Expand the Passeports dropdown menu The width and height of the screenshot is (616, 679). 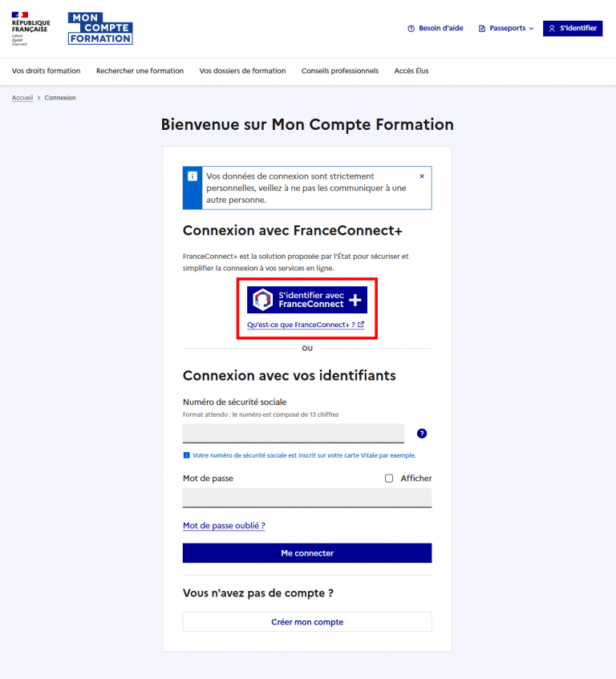(x=505, y=27)
